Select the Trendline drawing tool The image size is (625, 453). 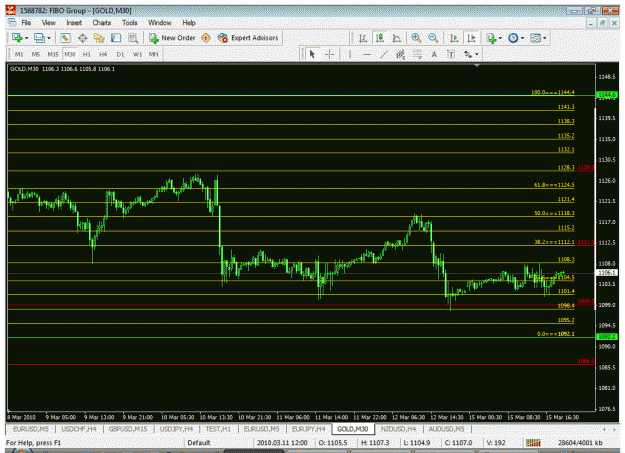(384, 54)
